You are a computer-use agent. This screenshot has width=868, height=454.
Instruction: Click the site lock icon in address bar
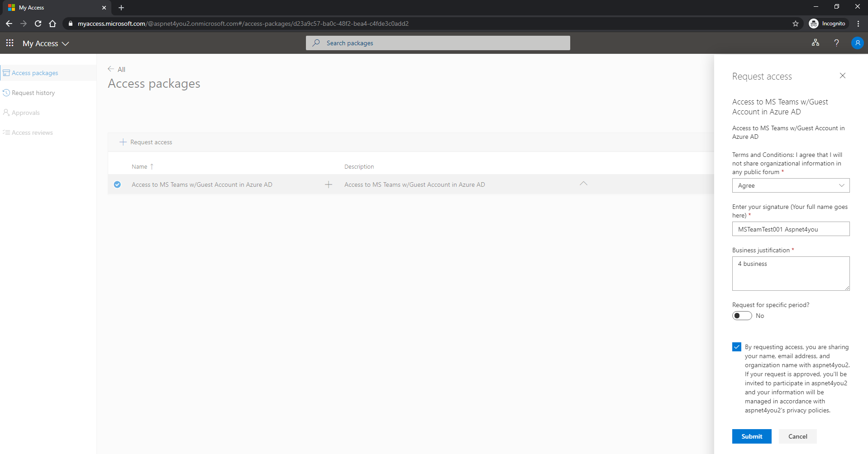pyautogui.click(x=70, y=24)
